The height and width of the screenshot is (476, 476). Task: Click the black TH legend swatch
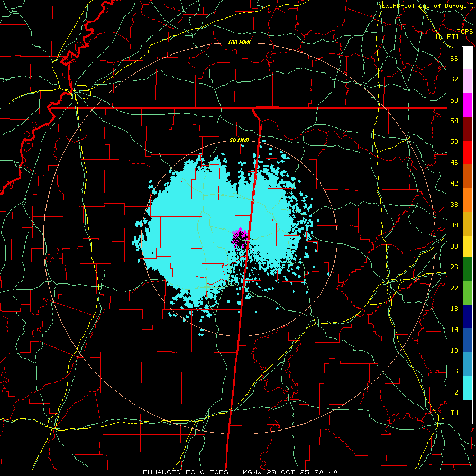click(x=467, y=411)
